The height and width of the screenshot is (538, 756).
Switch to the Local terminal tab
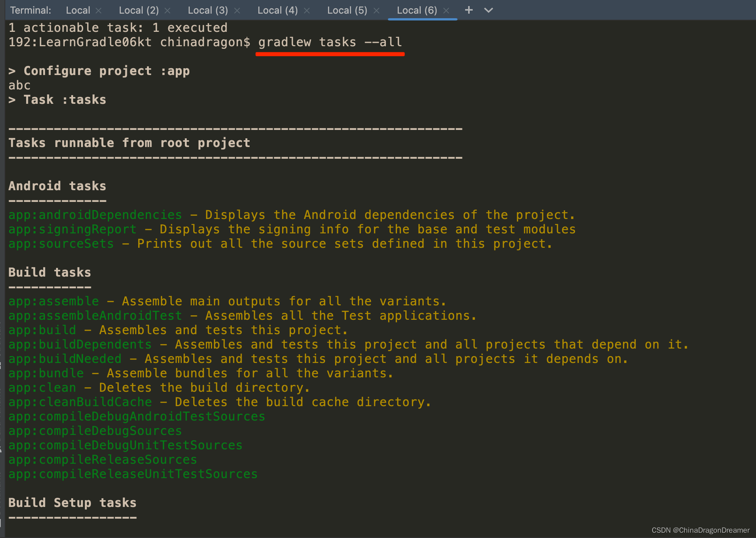(x=78, y=10)
